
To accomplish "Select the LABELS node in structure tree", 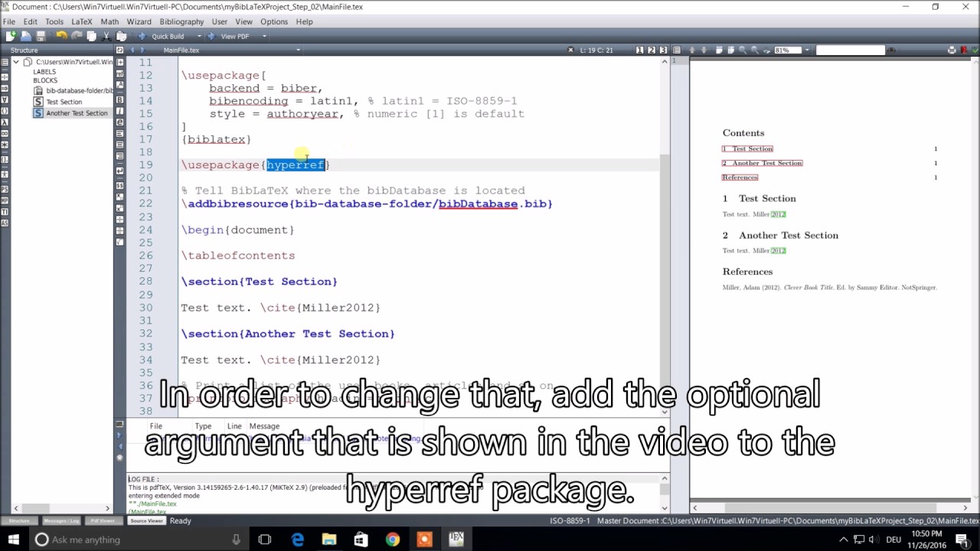I will click(44, 72).
